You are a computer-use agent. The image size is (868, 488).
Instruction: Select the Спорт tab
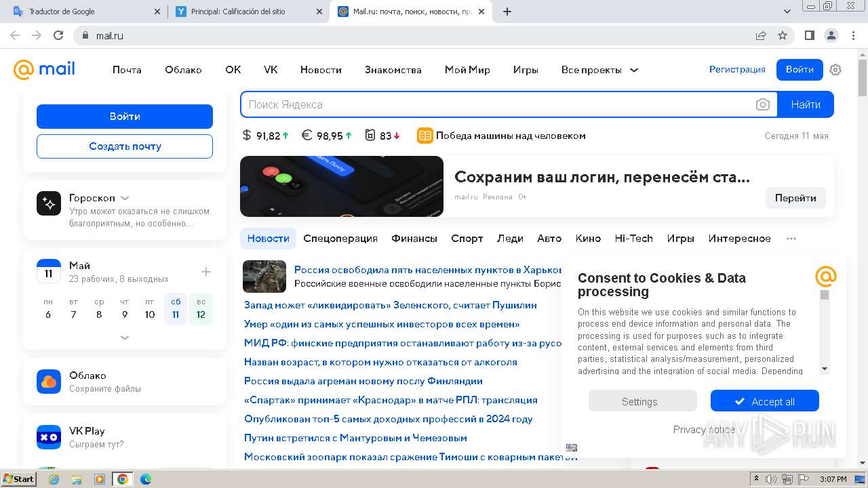(467, 239)
